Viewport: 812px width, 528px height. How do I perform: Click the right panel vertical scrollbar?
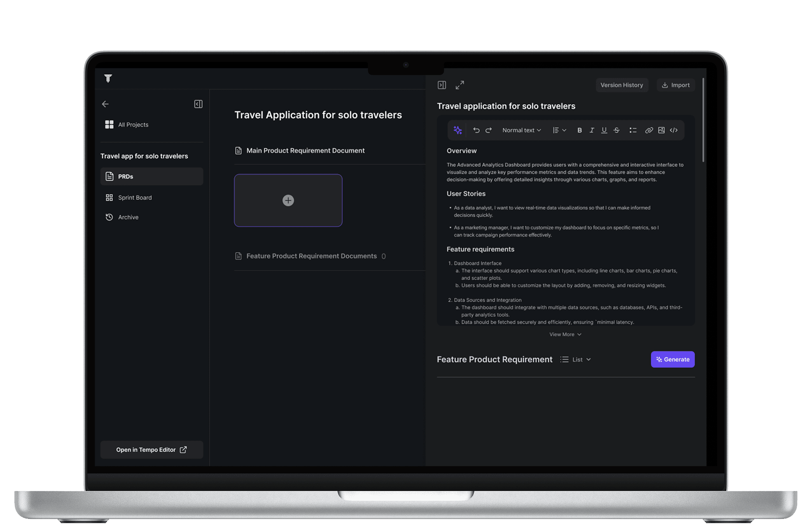pos(703,120)
